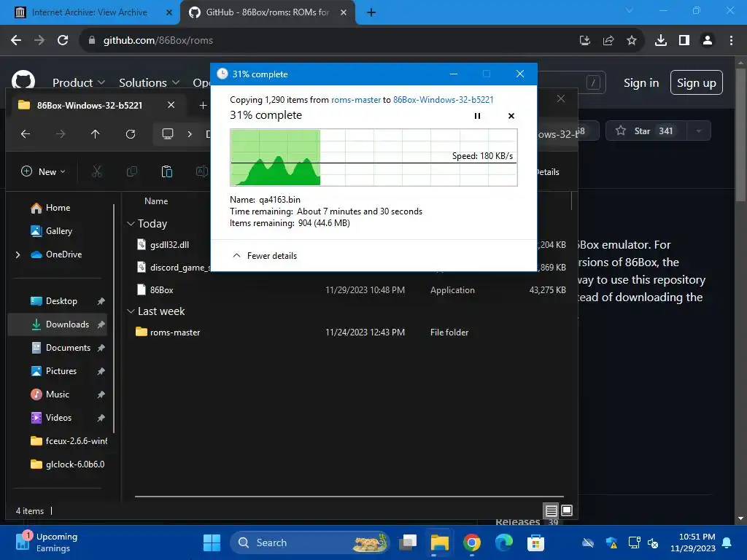Viewport: 747px width, 560px height.
Task: Open the 86Box-Windows-32-b5221 destination link
Action: pyautogui.click(x=443, y=99)
